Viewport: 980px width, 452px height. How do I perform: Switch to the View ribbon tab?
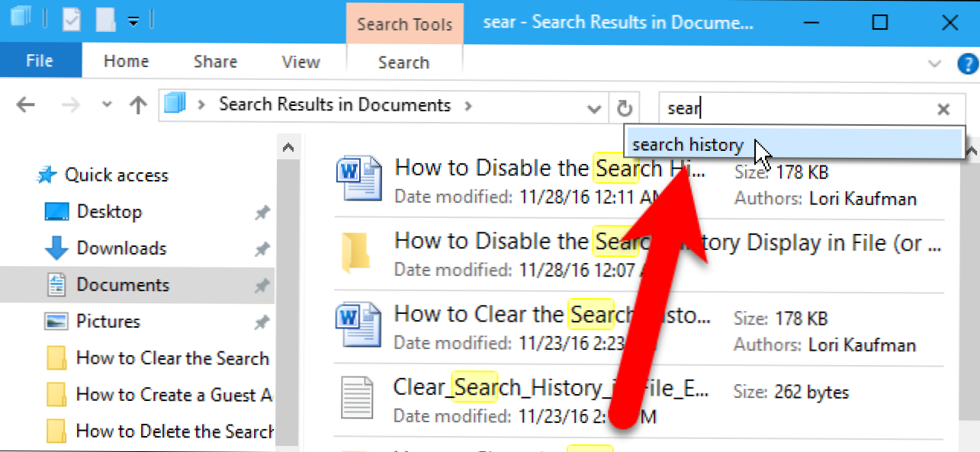tap(300, 63)
